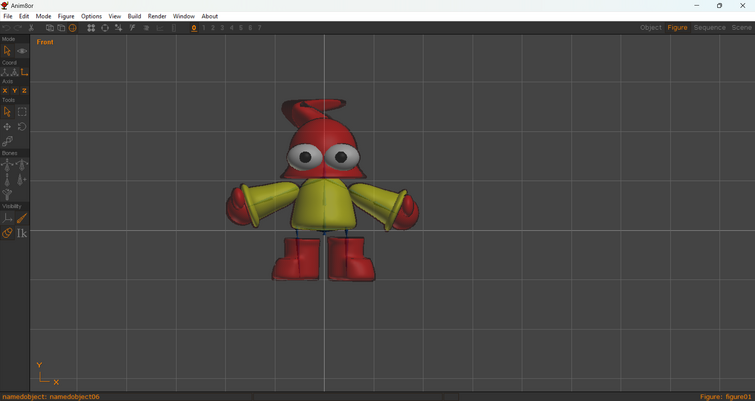The height and width of the screenshot is (401, 755).
Task: Select layer 2 in the toolbar
Action: coord(213,28)
